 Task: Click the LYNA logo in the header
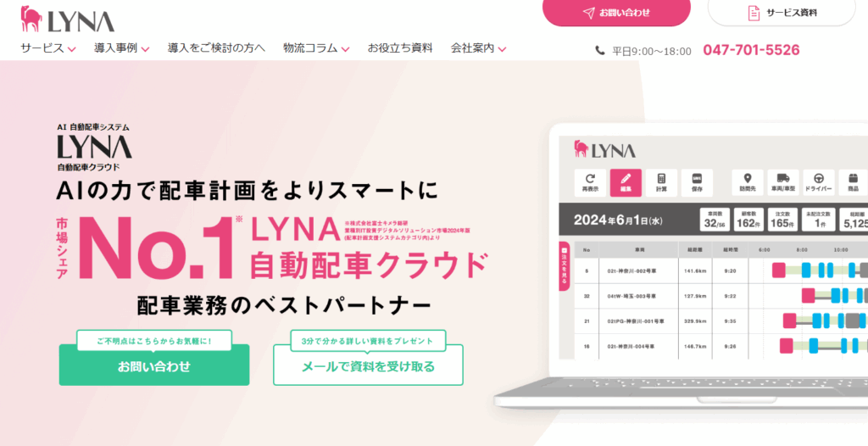coord(68,19)
